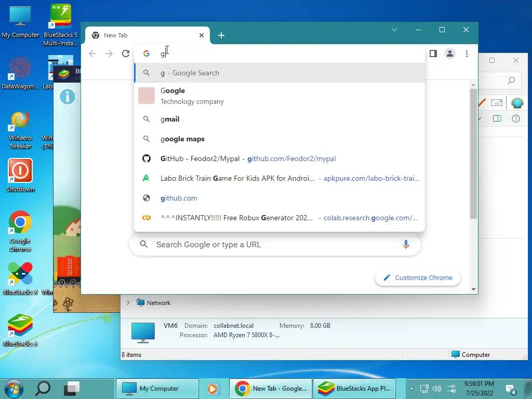Open the Shutdown desktop shortcut
Image resolution: width=532 pixels, height=399 pixels.
(20, 176)
